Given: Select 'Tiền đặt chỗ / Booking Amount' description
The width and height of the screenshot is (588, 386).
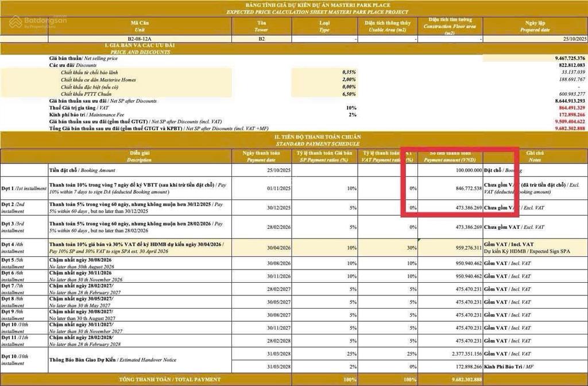Looking at the screenshot, I should click(82, 170).
